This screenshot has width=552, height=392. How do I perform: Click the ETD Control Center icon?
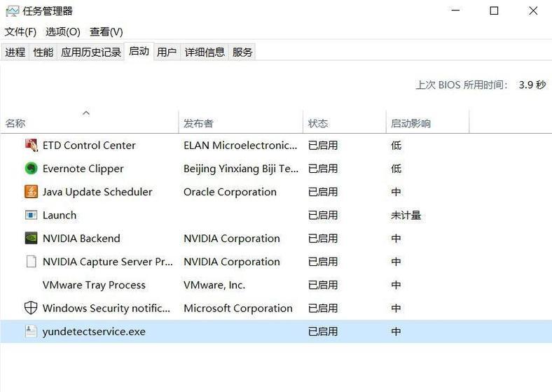click(x=31, y=145)
